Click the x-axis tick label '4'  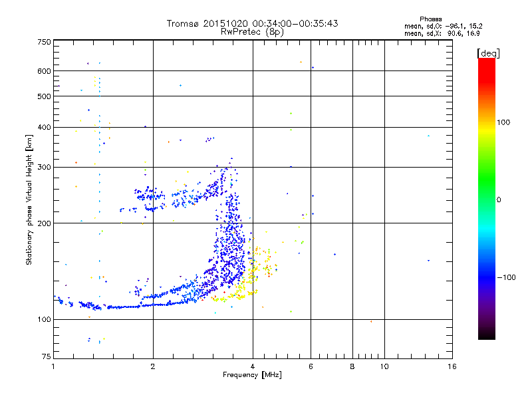253,366
